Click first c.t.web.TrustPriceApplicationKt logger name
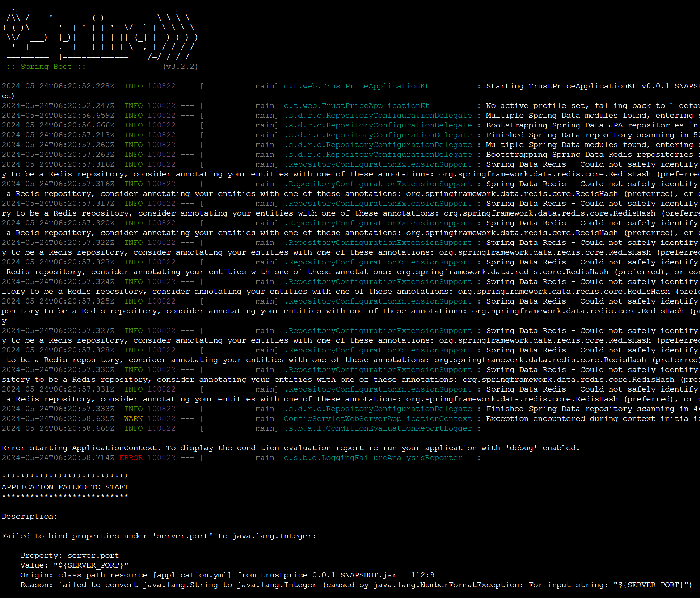 coord(356,86)
